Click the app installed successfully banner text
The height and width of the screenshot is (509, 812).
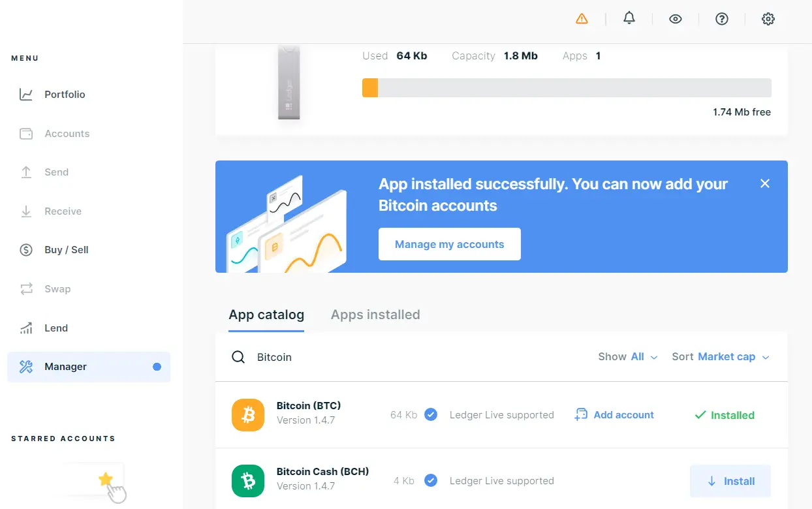tap(553, 194)
